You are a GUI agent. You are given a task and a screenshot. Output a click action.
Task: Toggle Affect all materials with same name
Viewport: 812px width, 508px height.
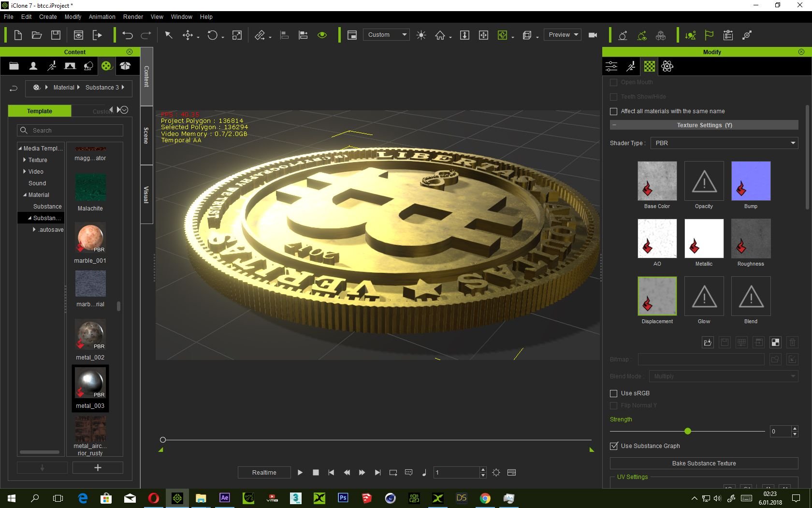pos(614,111)
